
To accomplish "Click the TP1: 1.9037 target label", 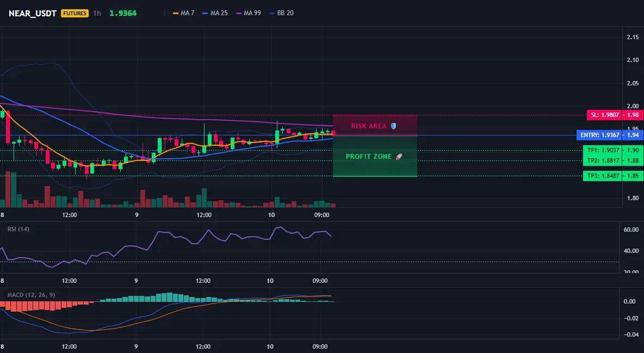I will point(603,151).
